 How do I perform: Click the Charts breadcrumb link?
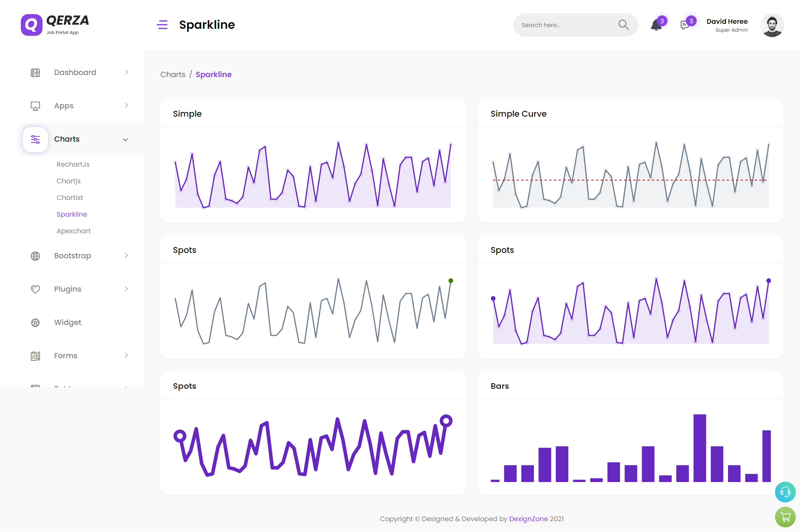click(x=172, y=75)
